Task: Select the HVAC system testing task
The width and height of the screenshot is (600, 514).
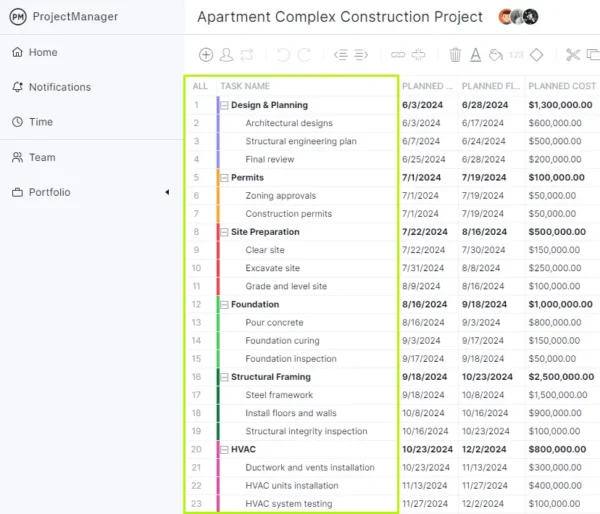Action: pyautogui.click(x=289, y=504)
